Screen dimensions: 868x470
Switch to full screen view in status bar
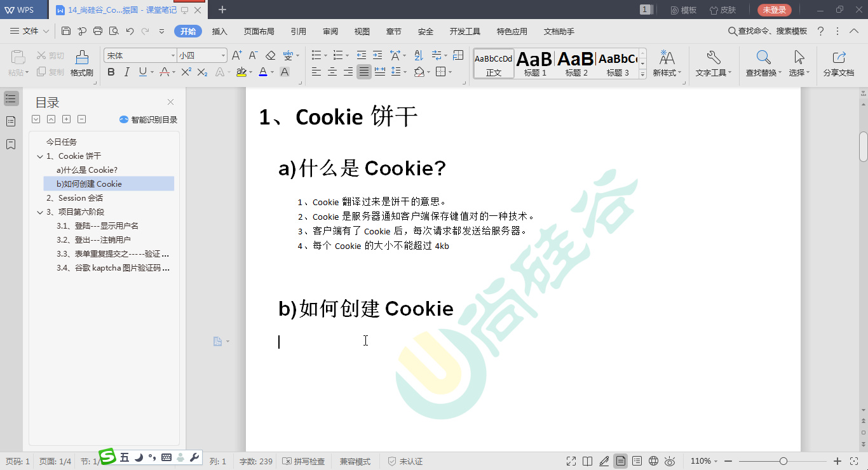(x=571, y=461)
